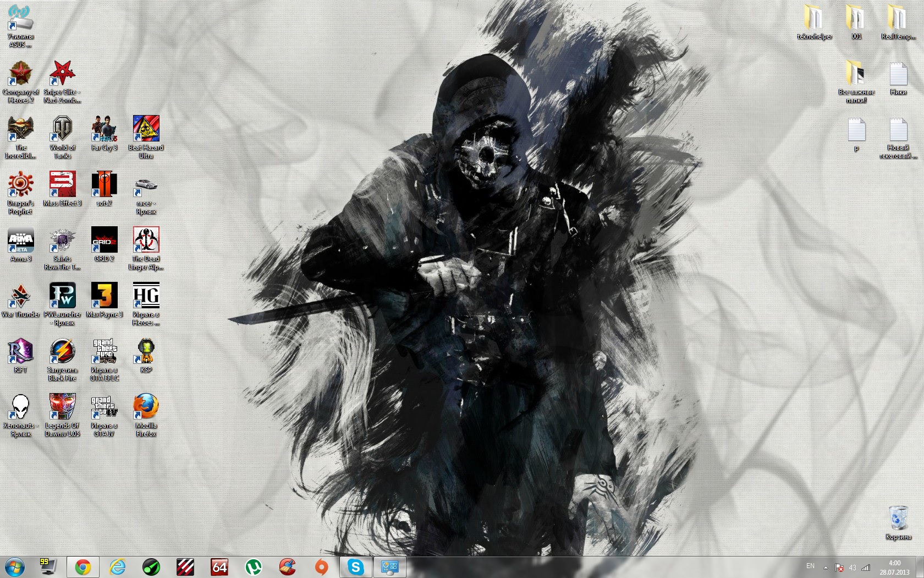Launch GRID 2 desktop shortcut

(x=104, y=245)
